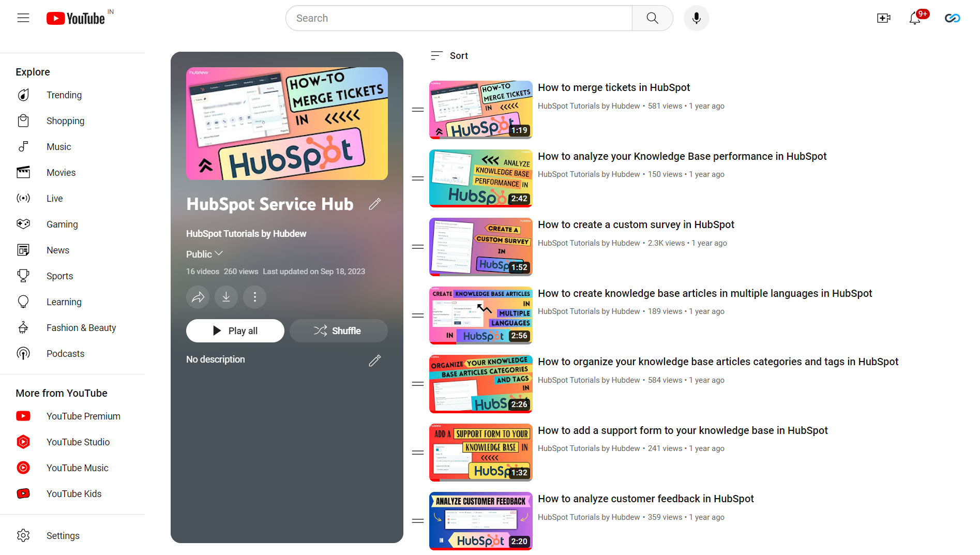Click Play all button
The height and width of the screenshot is (555, 980).
tap(235, 331)
